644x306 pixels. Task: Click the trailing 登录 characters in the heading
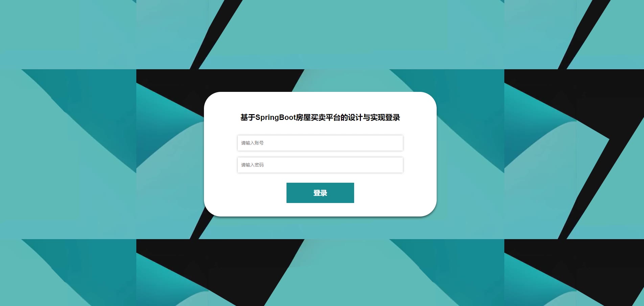pos(393,118)
